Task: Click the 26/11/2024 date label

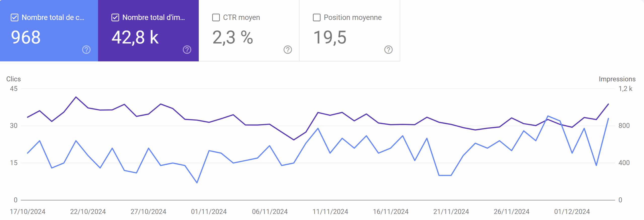Action: coord(512,211)
